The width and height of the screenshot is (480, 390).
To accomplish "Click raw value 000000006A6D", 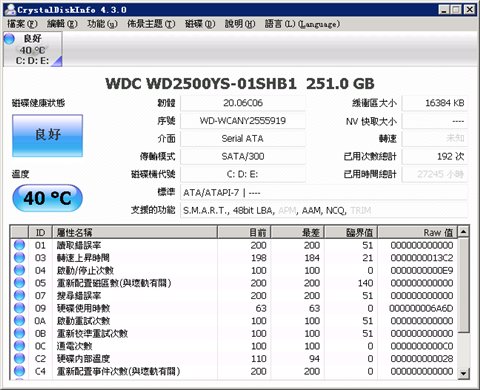I will coord(422,308).
